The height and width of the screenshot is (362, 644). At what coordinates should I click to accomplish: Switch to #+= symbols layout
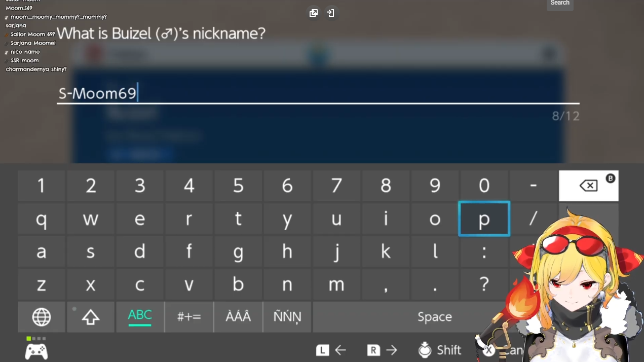189,317
